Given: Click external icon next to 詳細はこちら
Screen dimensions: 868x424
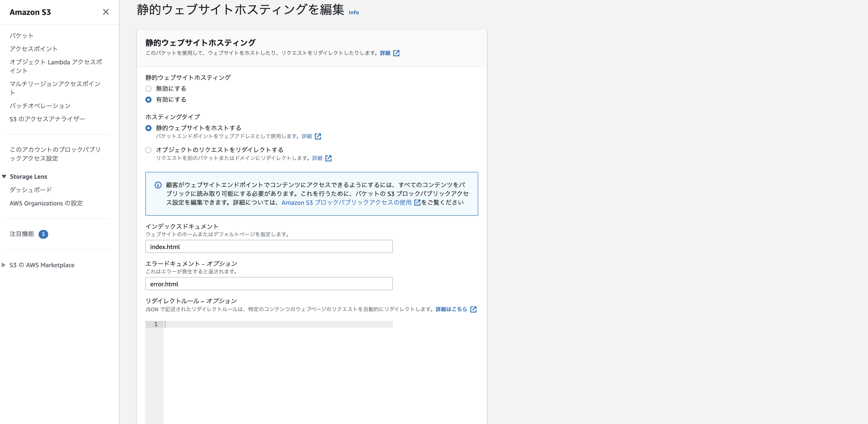Looking at the screenshot, I should (473, 309).
